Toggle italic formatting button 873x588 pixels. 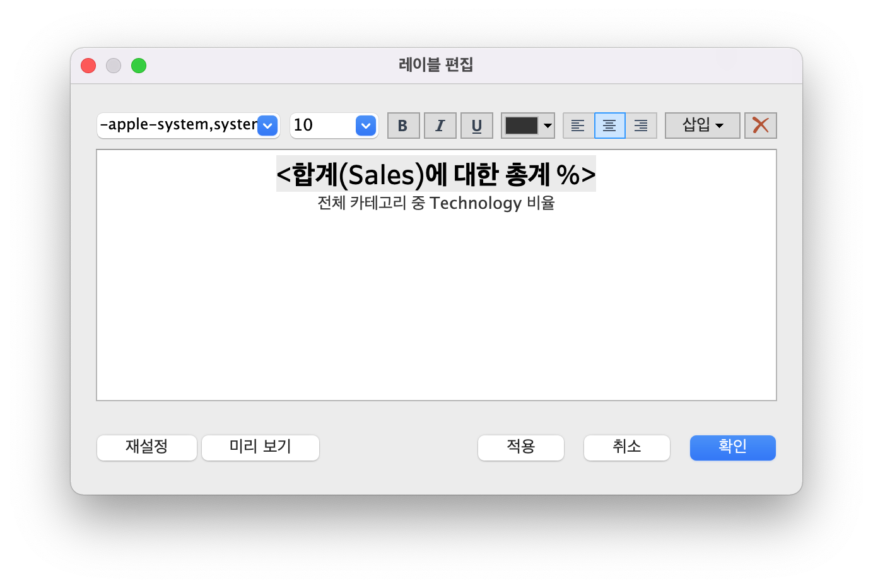click(x=440, y=126)
